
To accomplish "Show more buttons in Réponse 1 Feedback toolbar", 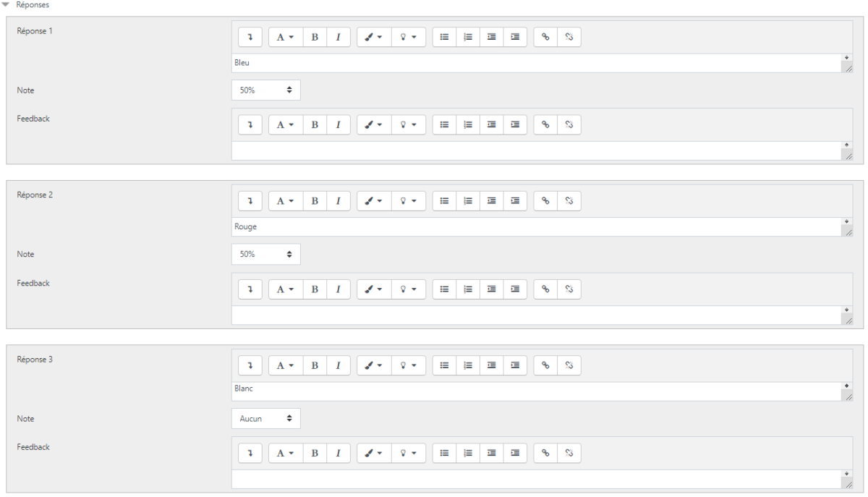I will coord(250,125).
